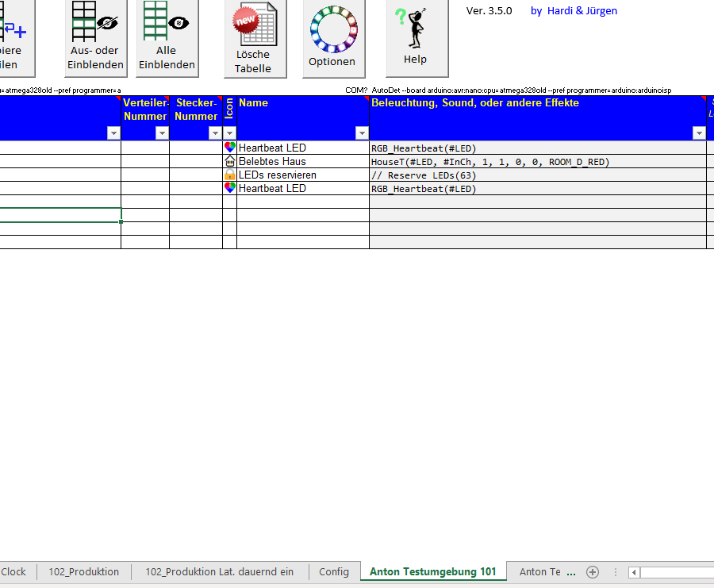Open Verteiler-Nummer column filter dropdown
The width and height of the screenshot is (714, 588).
(x=162, y=133)
